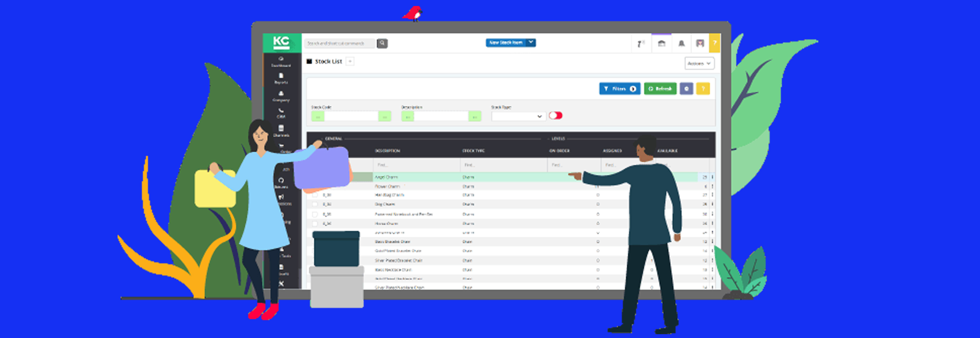Open the CRM phone sidebar item
This screenshot has height=338, width=980.
[281, 113]
